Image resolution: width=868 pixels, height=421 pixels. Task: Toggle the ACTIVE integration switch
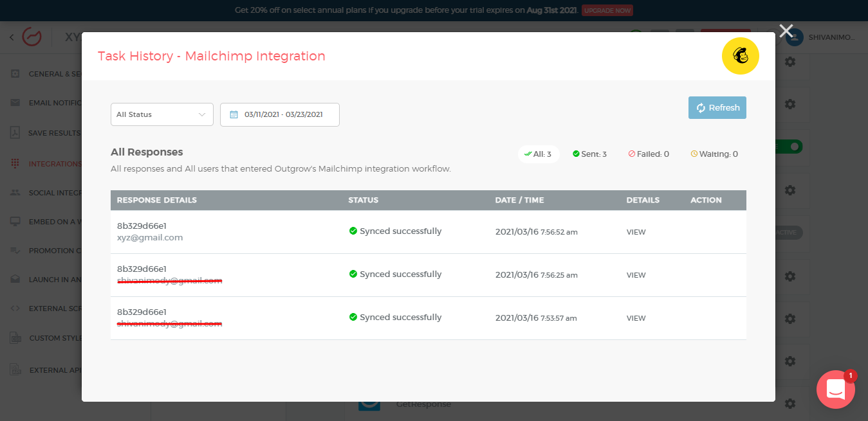click(789, 233)
